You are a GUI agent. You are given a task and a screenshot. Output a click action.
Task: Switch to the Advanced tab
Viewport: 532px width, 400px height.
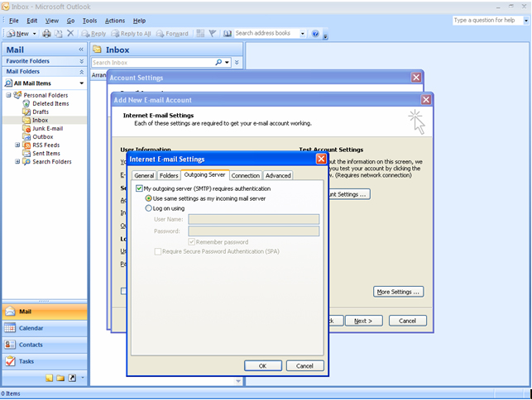(x=277, y=175)
